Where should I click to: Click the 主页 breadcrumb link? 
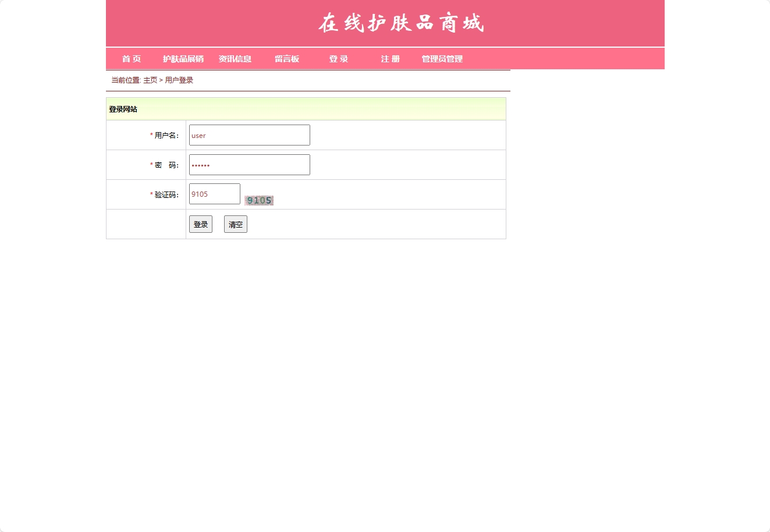150,80
